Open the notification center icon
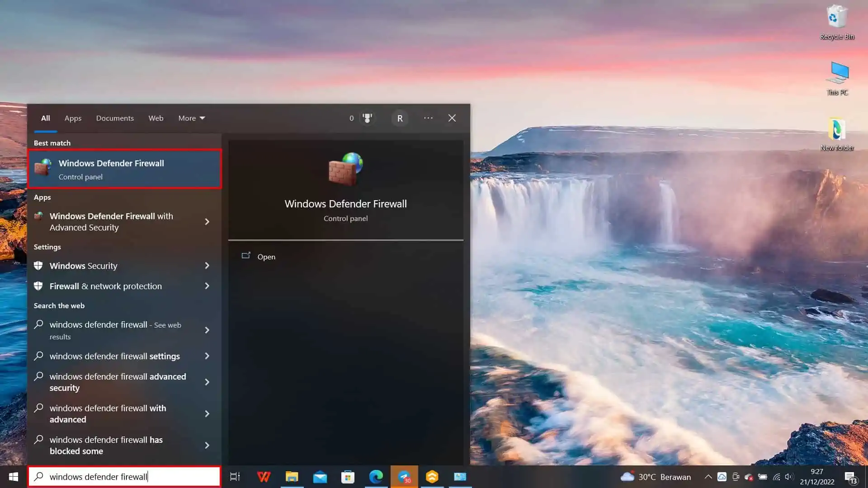 click(x=850, y=477)
